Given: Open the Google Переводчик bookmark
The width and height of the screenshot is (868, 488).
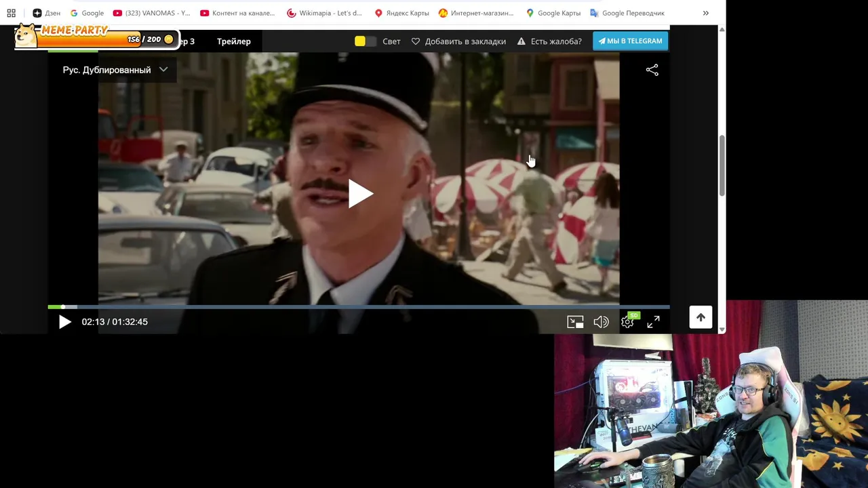Looking at the screenshot, I should point(627,13).
